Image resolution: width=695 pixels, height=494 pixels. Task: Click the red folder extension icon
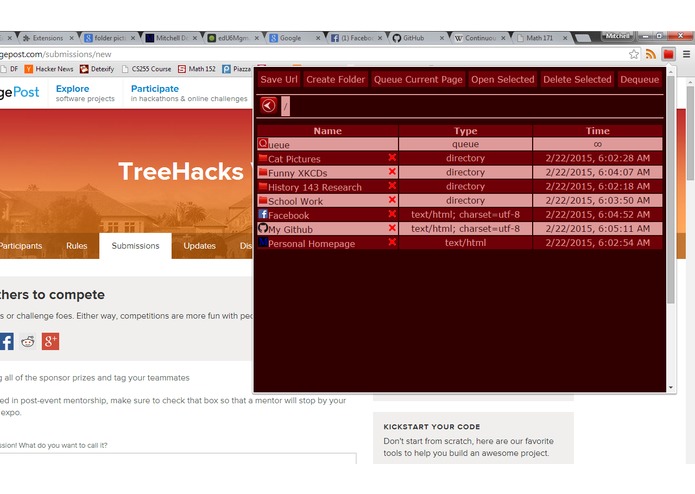point(668,54)
